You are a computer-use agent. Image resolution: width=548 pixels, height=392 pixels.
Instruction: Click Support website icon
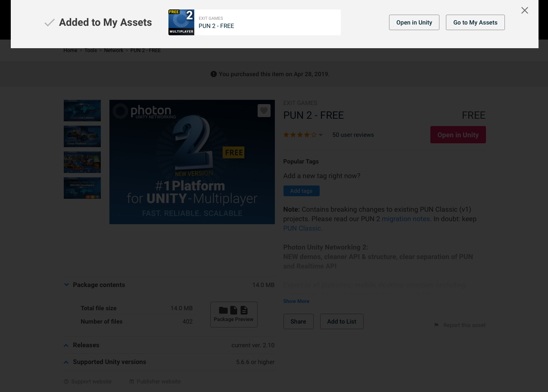(x=66, y=382)
